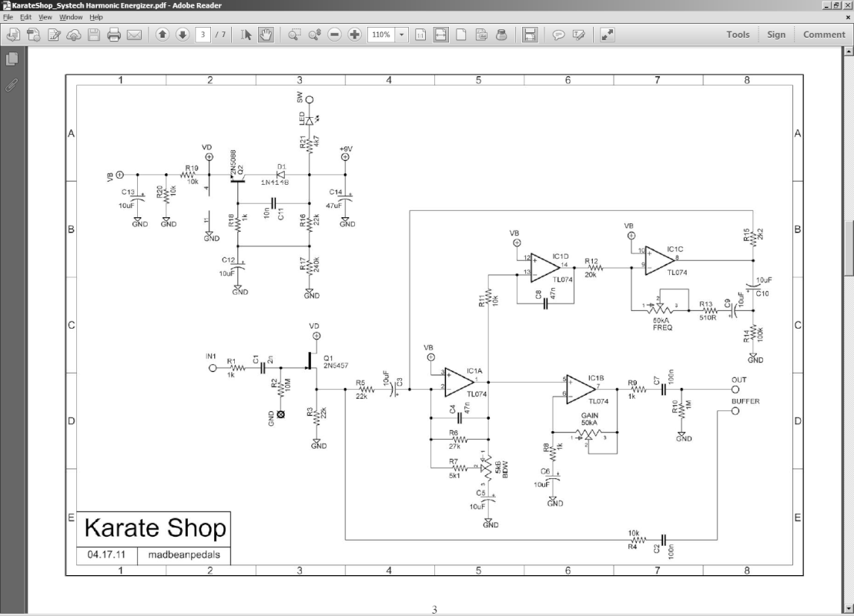Screen dimensions: 854x616
Task: Choose the Select tool cursor icon
Action: 246,35
